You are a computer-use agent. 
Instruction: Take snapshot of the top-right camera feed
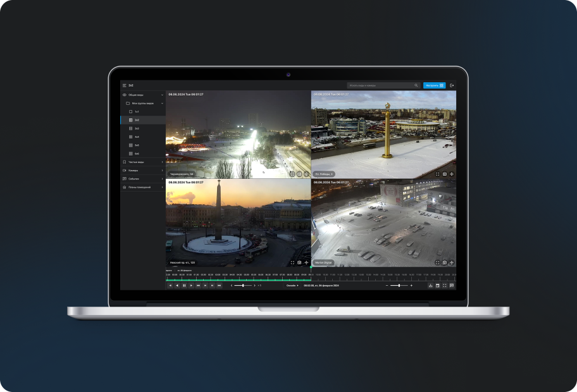click(x=445, y=173)
